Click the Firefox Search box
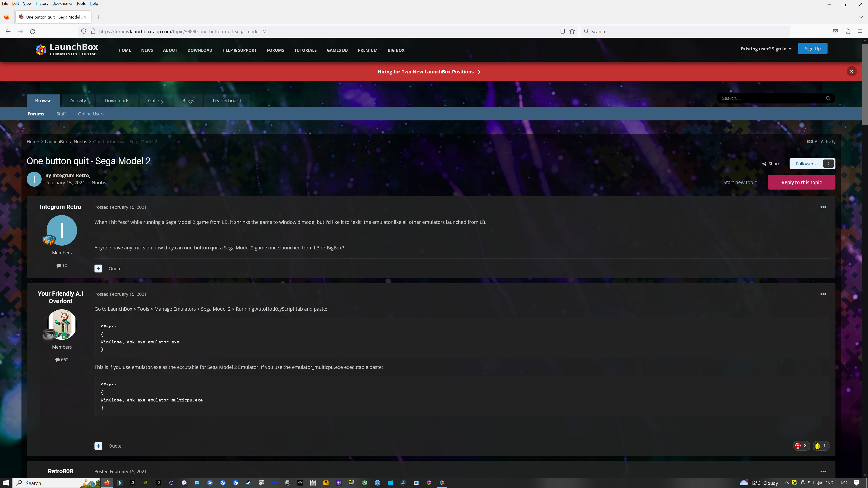The width and height of the screenshot is (868, 488). pyautogui.click(x=685, y=31)
